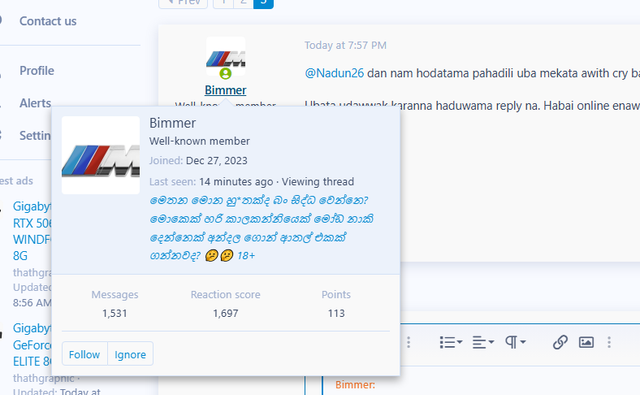Open Bimmer's avatar in the post
This screenshot has width=640, height=395.
point(225,56)
